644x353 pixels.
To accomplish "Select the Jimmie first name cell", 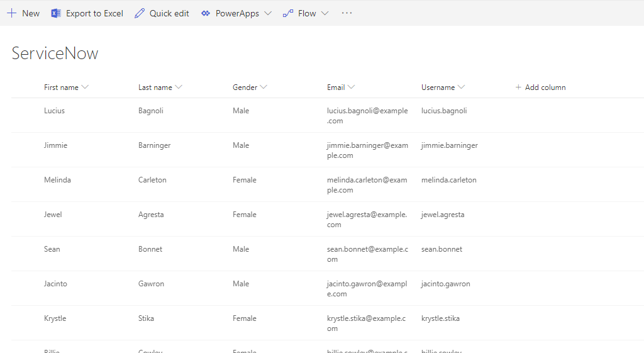I will click(x=55, y=145).
